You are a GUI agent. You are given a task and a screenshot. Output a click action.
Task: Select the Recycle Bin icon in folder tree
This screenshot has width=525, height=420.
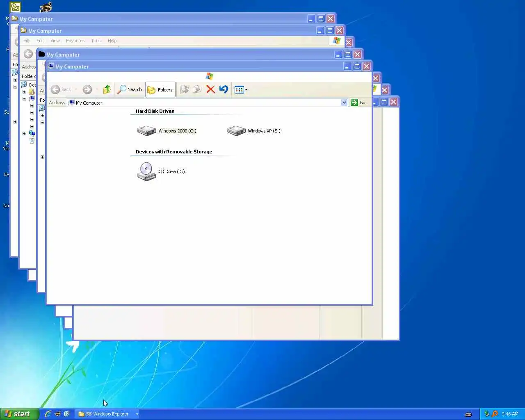(32, 141)
